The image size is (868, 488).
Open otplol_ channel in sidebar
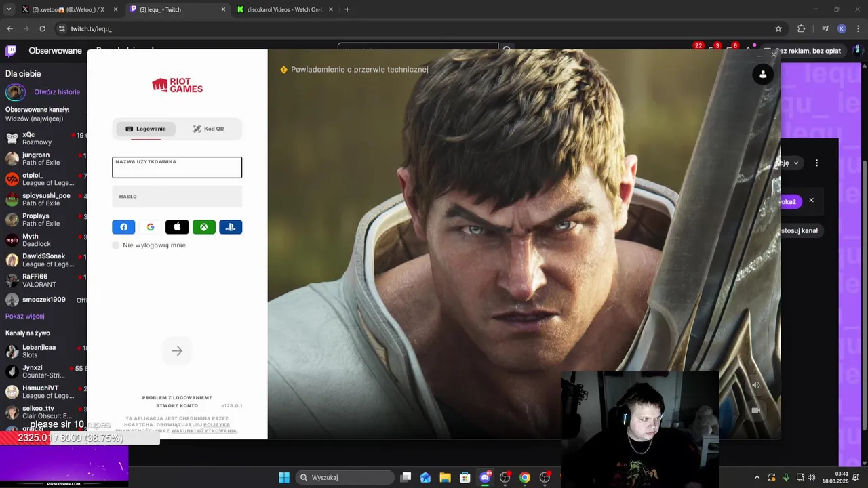coord(44,179)
